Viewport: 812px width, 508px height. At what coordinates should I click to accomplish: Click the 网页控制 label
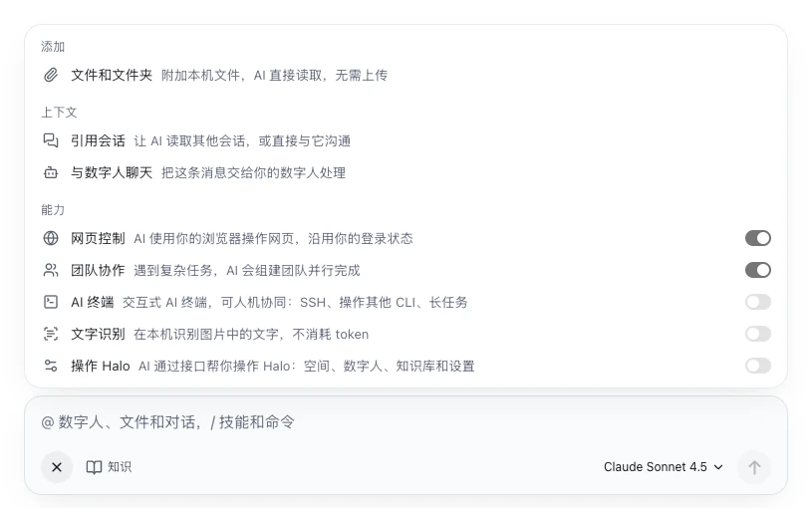(x=98, y=238)
